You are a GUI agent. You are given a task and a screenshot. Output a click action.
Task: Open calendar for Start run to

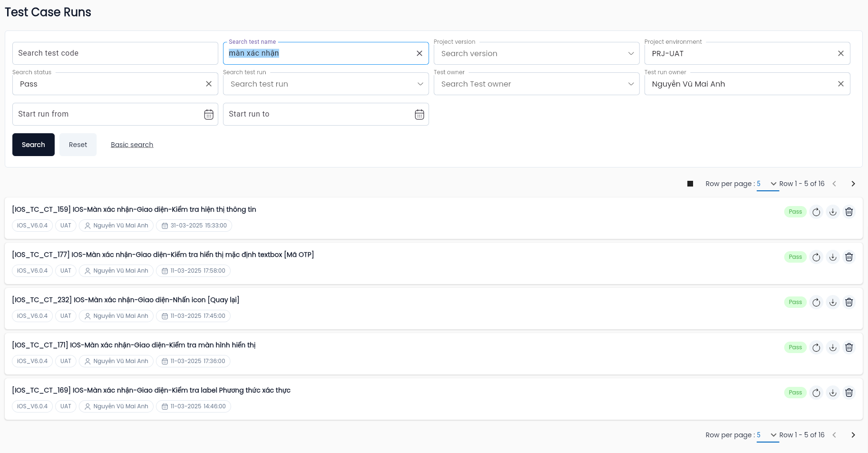[x=419, y=115]
